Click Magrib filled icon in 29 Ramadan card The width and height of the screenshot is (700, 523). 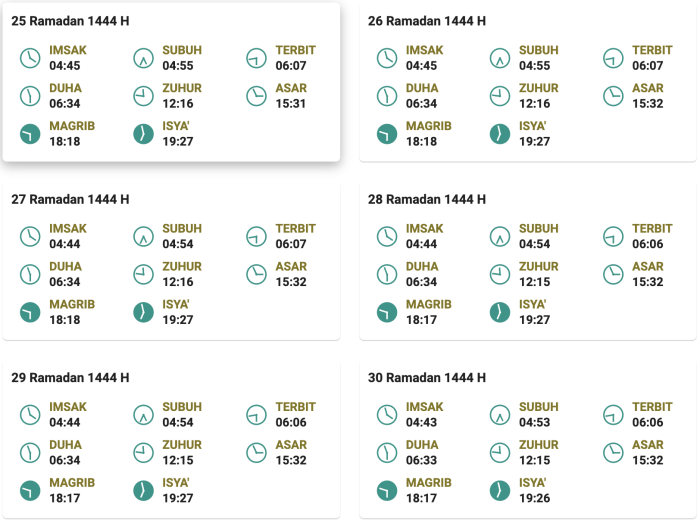point(30,491)
